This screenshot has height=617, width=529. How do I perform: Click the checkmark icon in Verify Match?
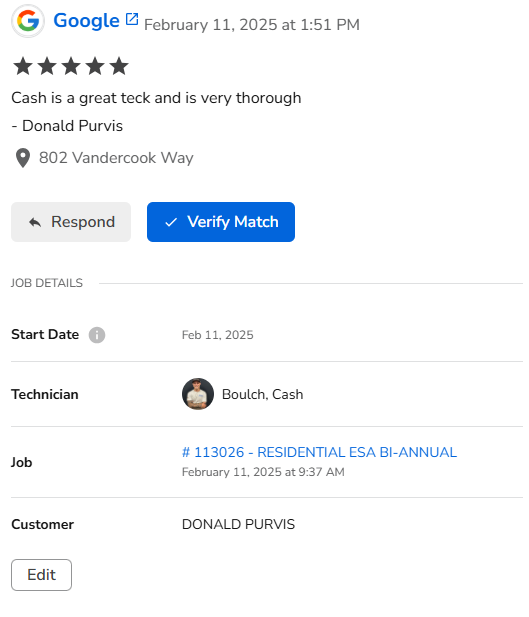pyautogui.click(x=171, y=222)
